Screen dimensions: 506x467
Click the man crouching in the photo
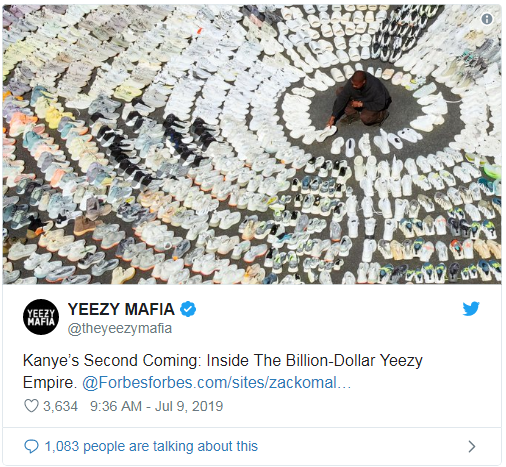click(x=361, y=99)
